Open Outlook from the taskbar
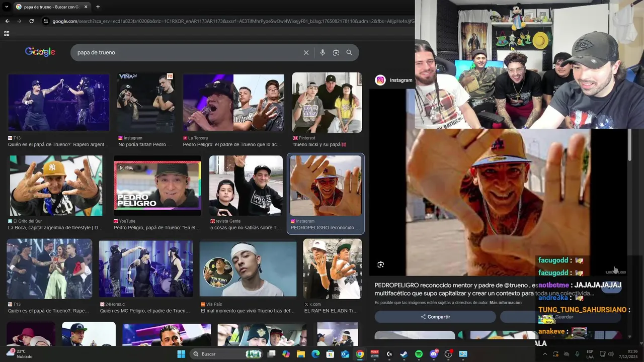 point(345,354)
